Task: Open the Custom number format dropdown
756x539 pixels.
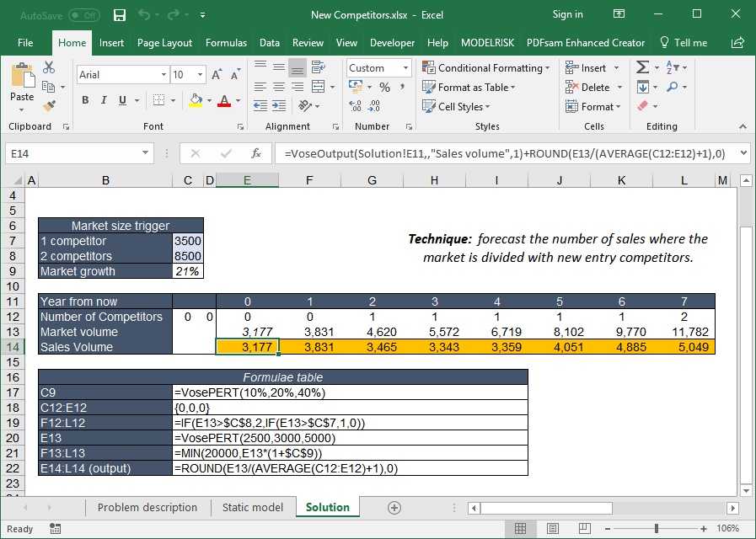Action: (x=406, y=67)
